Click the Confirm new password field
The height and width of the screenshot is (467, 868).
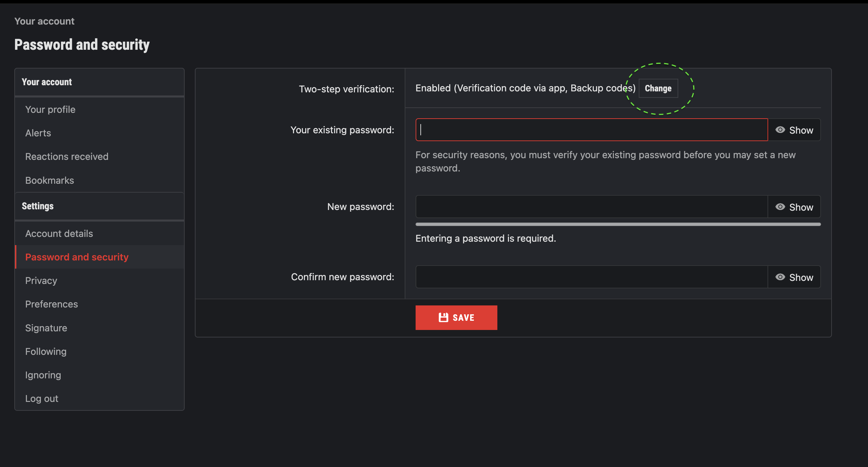pos(592,277)
